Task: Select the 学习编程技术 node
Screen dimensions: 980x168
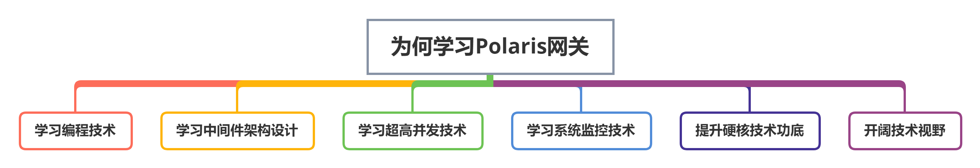Action: click(76, 131)
